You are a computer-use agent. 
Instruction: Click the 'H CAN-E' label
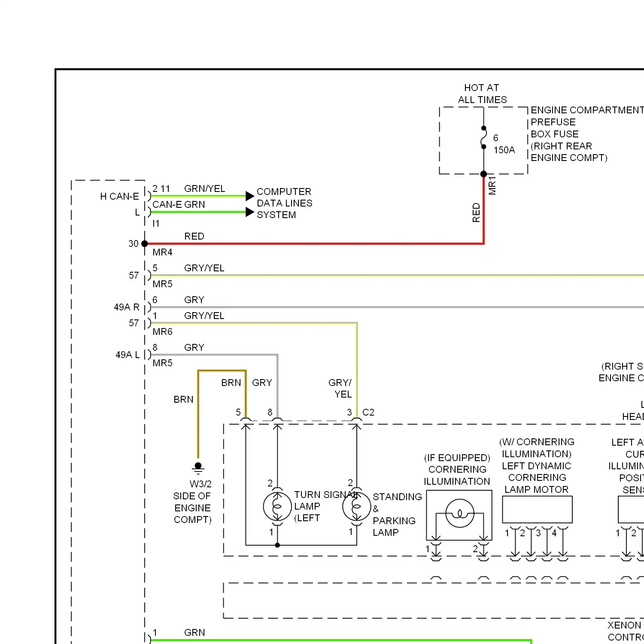tap(119, 196)
